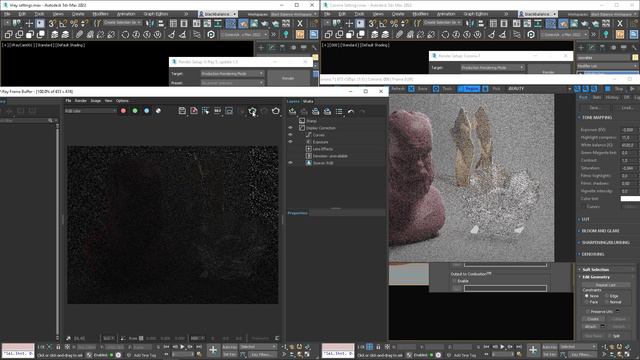Click the save image icon in V-Ray Frame Buffer
Screen dimensions: 640x360
pos(182,111)
